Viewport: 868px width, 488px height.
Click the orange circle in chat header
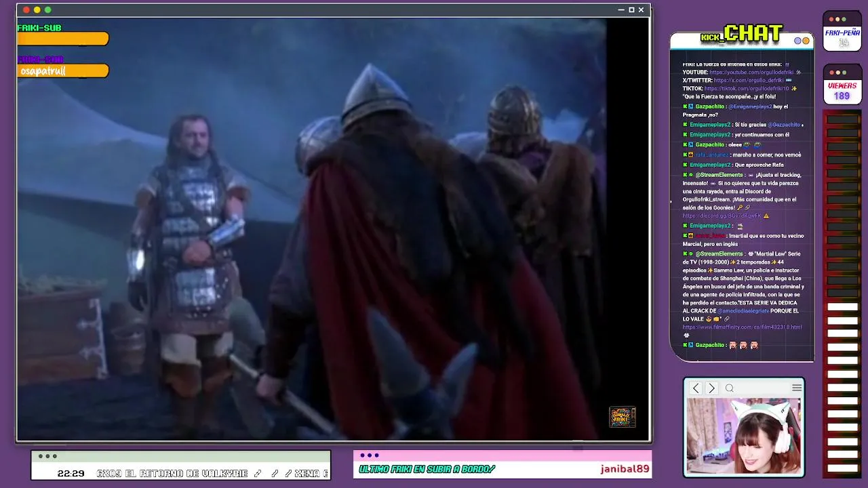806,41
